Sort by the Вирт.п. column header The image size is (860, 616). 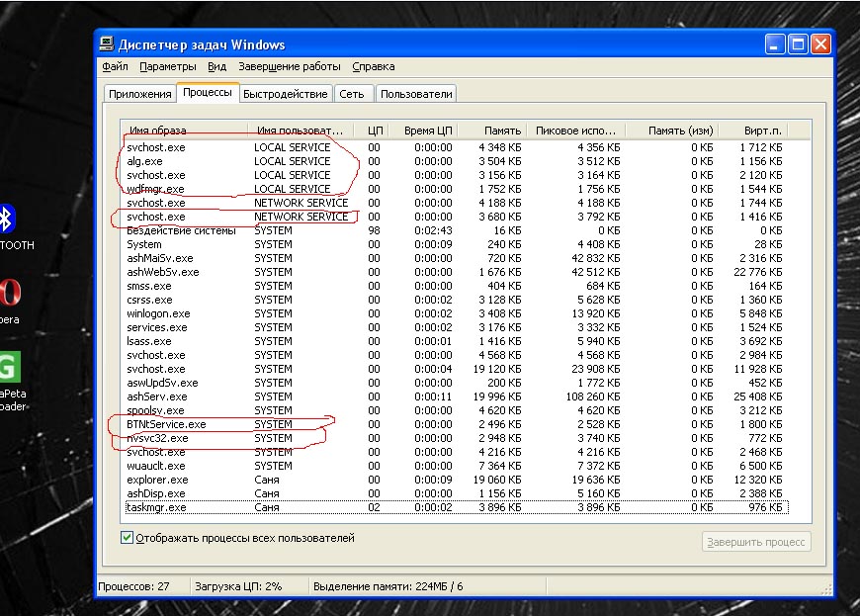coord(753,131)
